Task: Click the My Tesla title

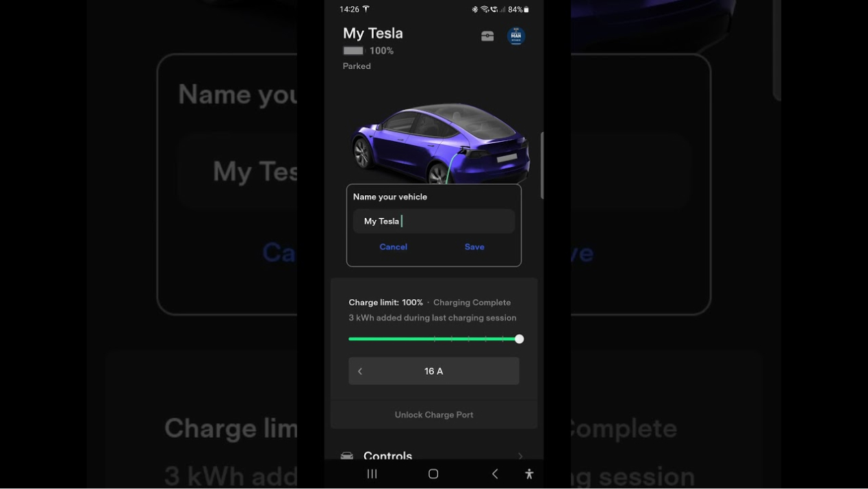Action: [373, 33]
